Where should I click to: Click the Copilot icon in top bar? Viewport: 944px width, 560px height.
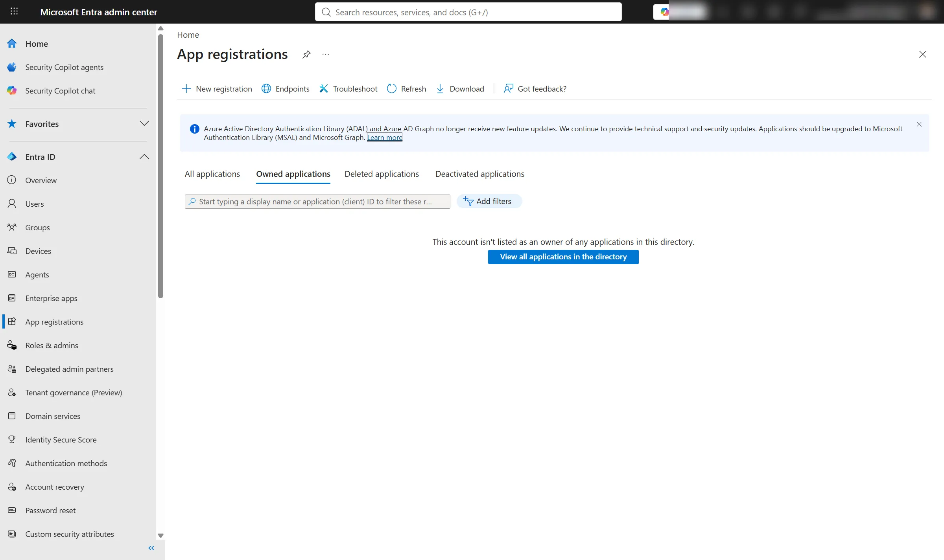(664, 12)
